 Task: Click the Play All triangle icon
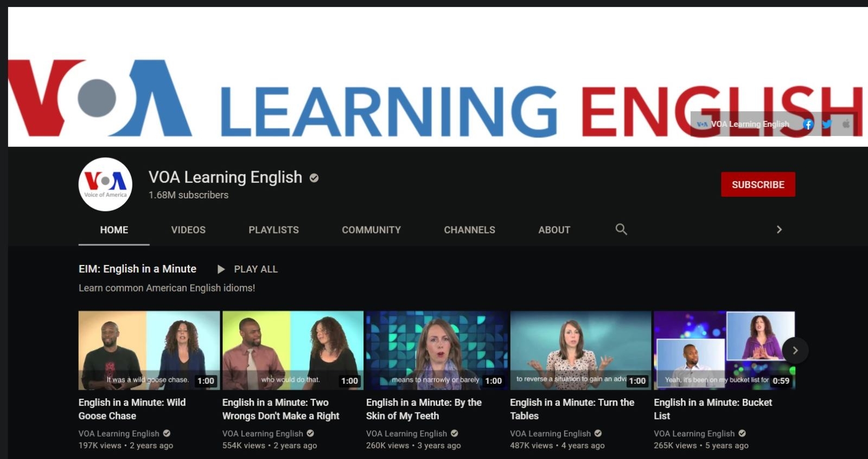[x=221, y=269]
